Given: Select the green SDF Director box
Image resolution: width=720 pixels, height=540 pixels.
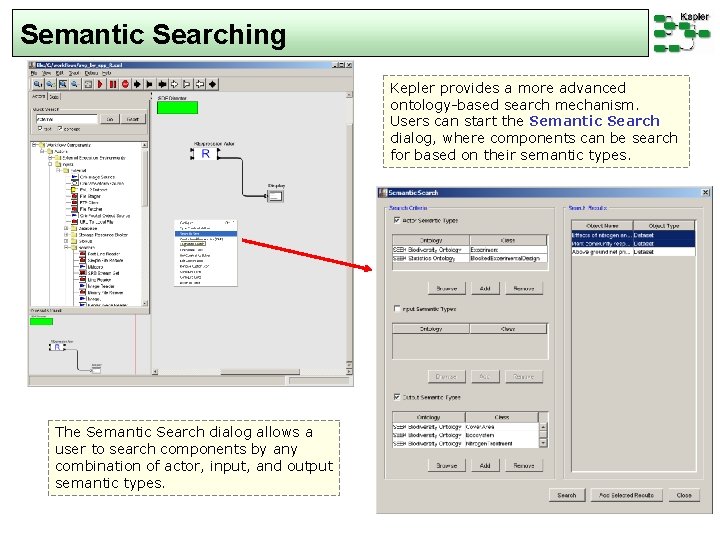Looking at the screenshot, I should (177, 107).
